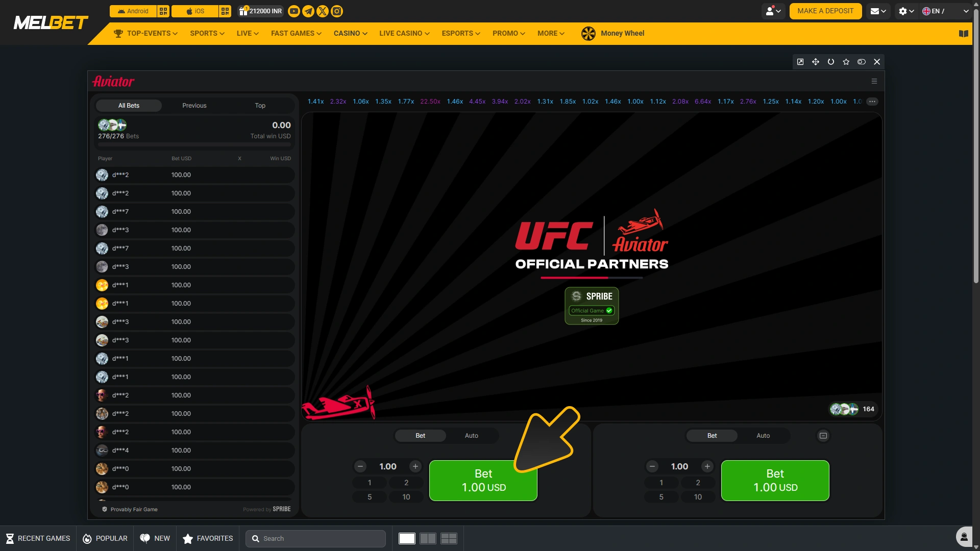Open Recent Games hourglass tab
The image size is (980, 551).
click(x=38, y=539)
